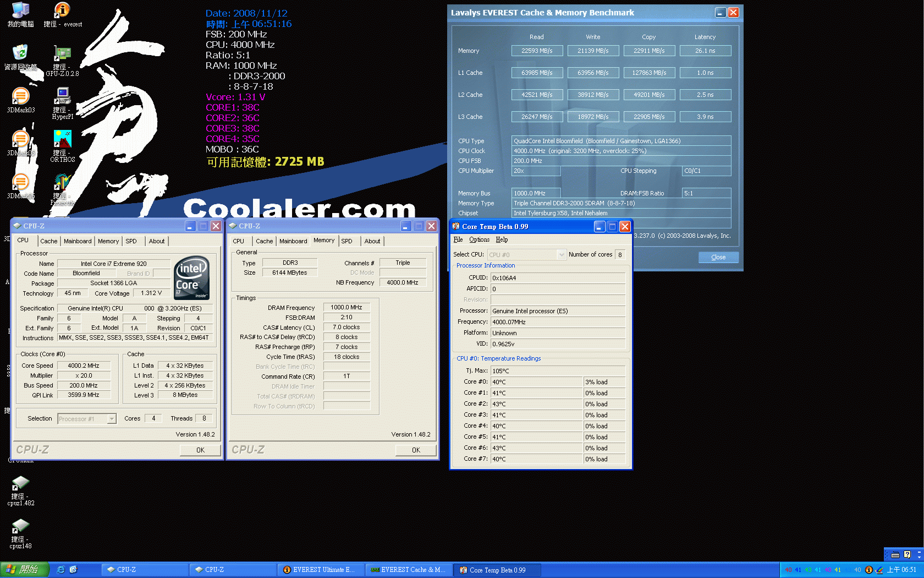Viewport: 924px width, 578px height.
Task: Click the taskbar clock showing 06:51
Action: coord(901,570)
